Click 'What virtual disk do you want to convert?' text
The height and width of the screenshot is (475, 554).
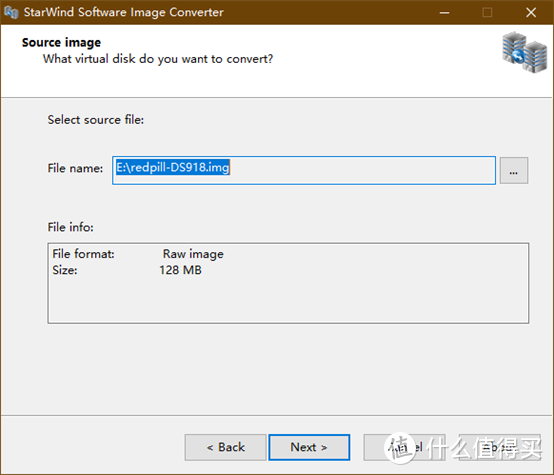(158, 59)
